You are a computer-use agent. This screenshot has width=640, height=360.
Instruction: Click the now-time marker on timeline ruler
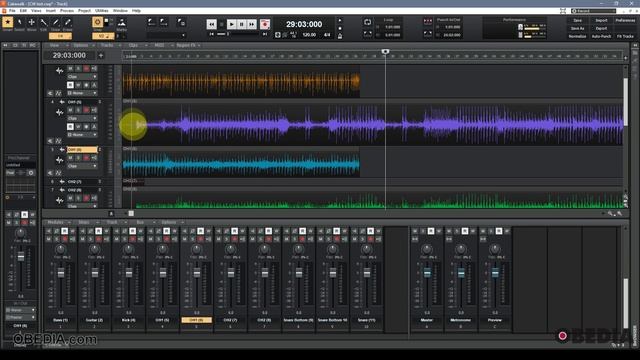pyautogui.click(x=385, y=51)
